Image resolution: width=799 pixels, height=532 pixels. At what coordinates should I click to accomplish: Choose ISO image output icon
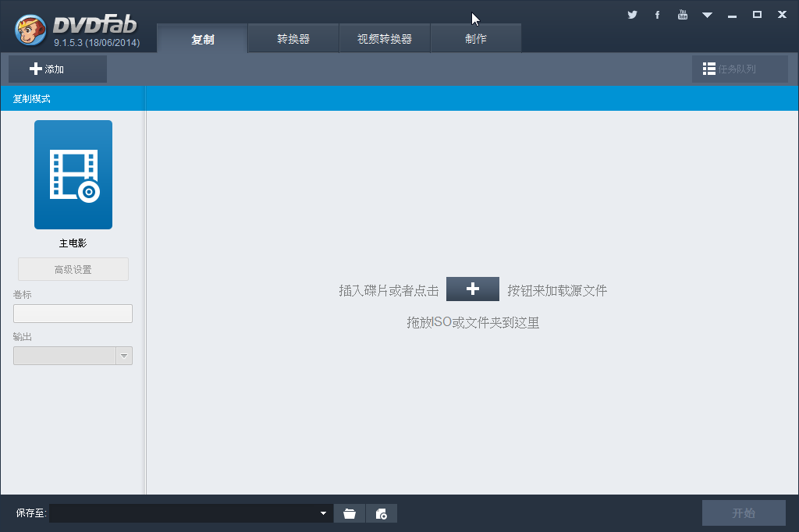(x=381, y=513)
